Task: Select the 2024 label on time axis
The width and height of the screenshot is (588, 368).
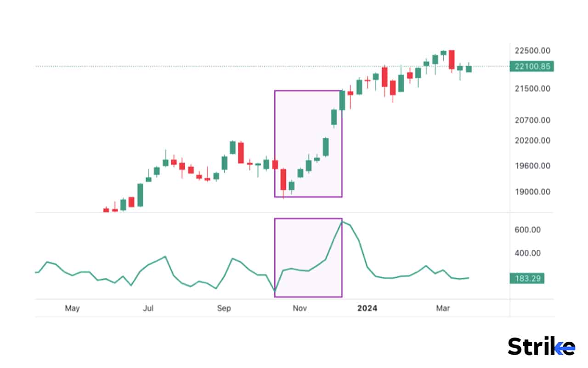Action: 367,308
